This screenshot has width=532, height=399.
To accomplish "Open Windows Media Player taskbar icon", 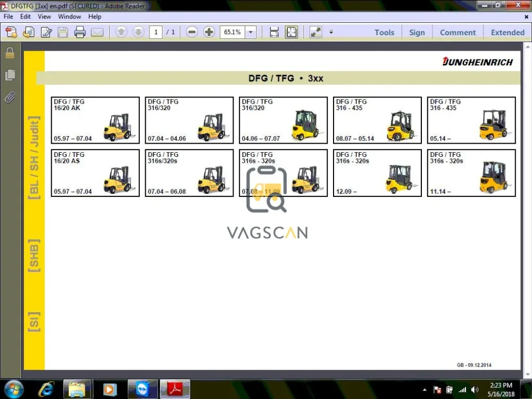I will click(109, 389).
